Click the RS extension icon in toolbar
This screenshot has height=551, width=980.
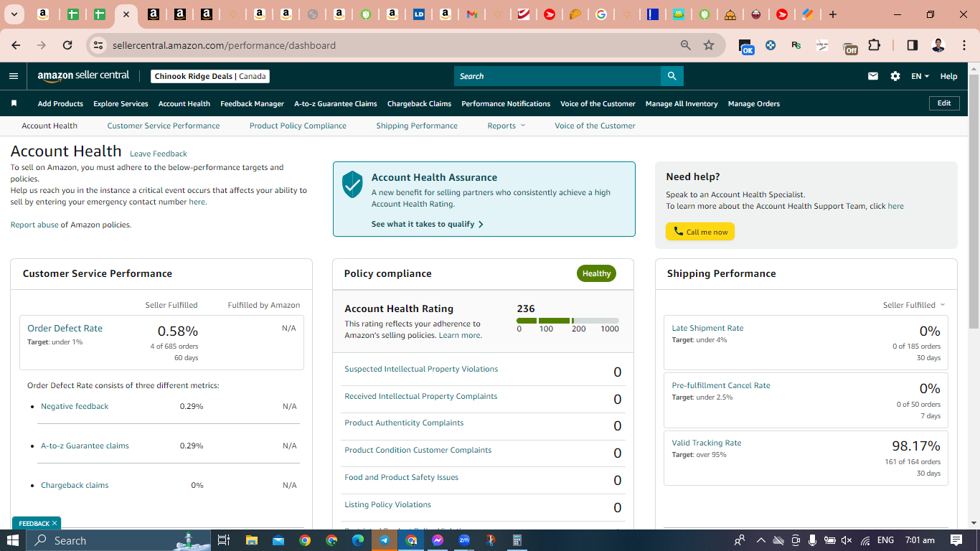coord(796,45)
